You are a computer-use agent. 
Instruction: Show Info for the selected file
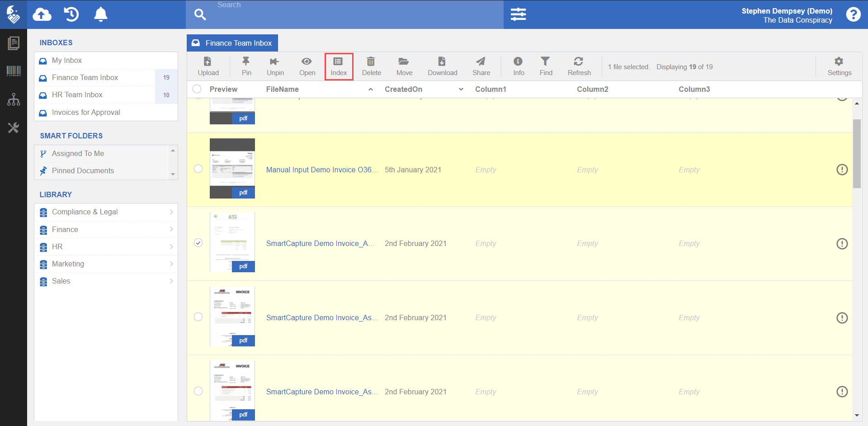(x=519, y=66)
